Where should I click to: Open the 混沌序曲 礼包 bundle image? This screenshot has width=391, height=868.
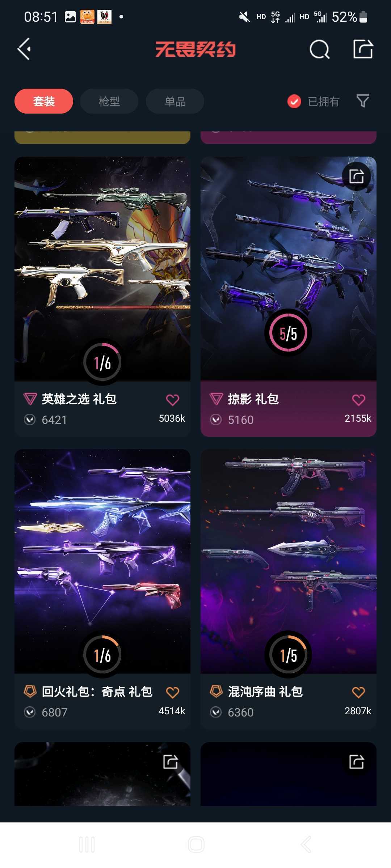pos(289,561)
